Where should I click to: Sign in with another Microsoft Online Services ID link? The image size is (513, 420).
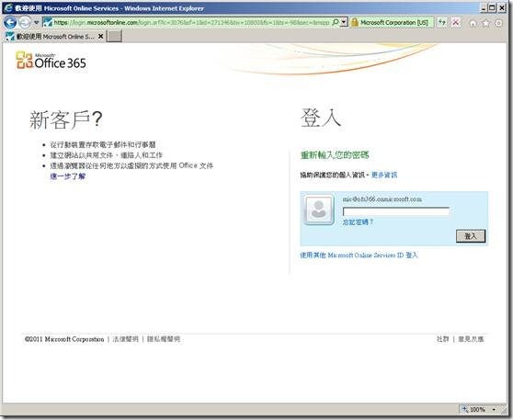[x=359, y=255]
